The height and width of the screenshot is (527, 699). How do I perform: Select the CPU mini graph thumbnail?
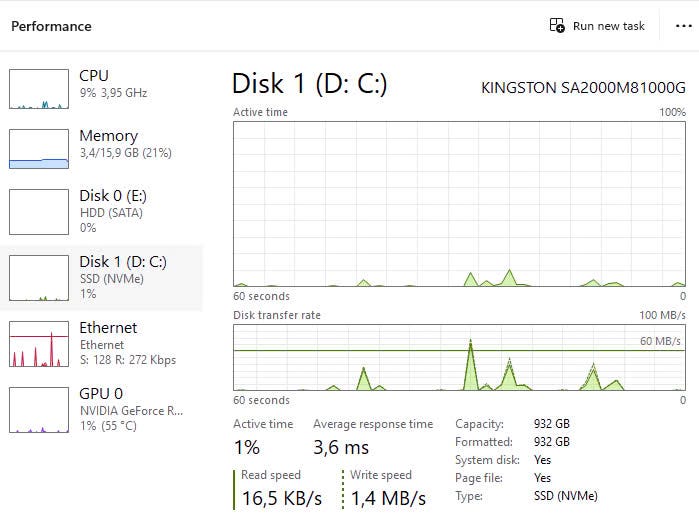coord(39,89)
